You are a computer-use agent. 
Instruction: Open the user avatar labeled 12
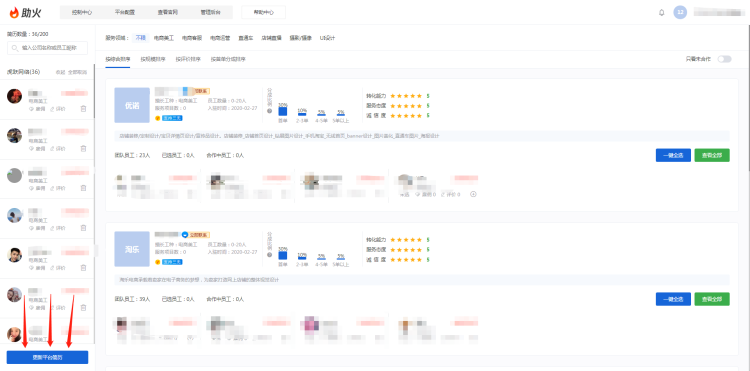(680, 12)
